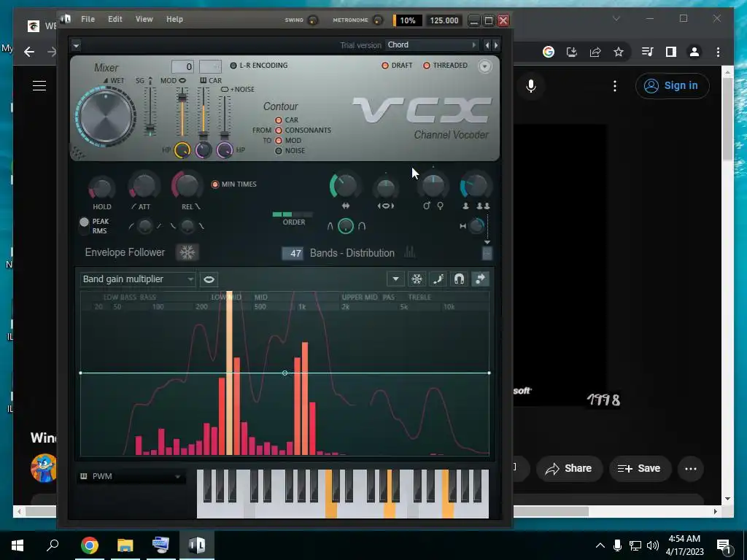The width and height of the screenshot is (747, 560).
Task: Click the YouTube Share button
Action: (569, 469)
